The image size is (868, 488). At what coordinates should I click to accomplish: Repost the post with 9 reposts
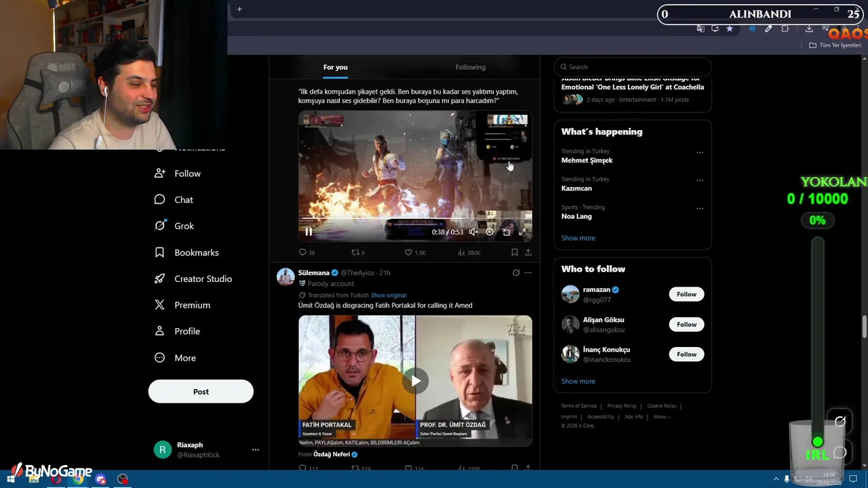pos(357,252)
